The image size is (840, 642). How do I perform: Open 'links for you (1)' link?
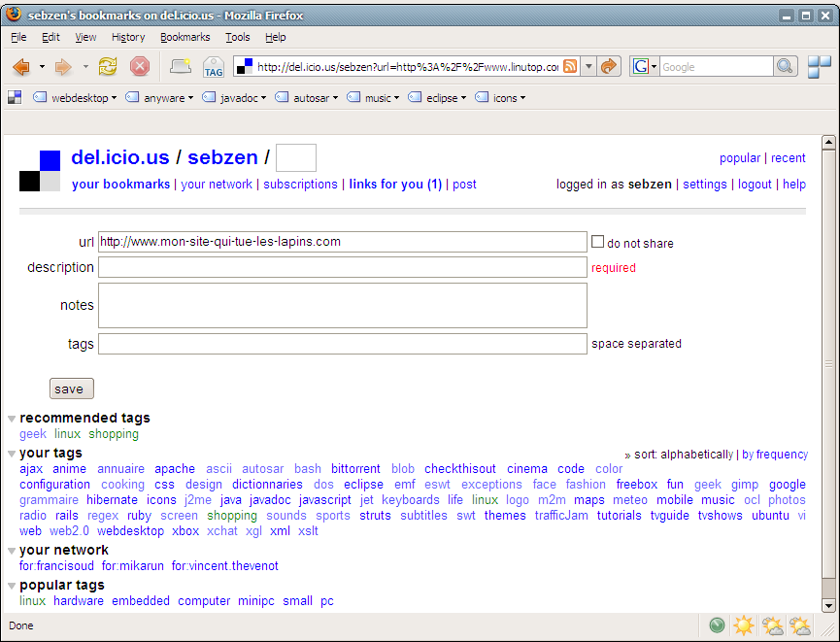click(x=395, y=184)
